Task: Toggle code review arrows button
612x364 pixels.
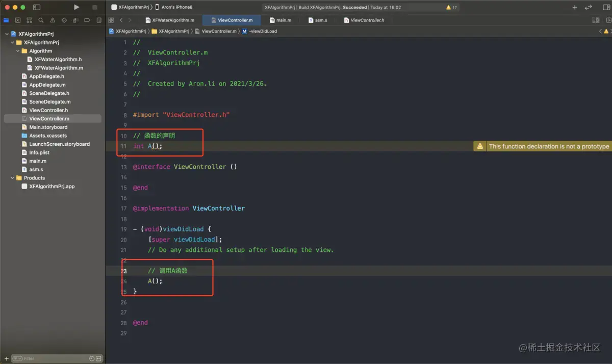Action: point(588,7)
